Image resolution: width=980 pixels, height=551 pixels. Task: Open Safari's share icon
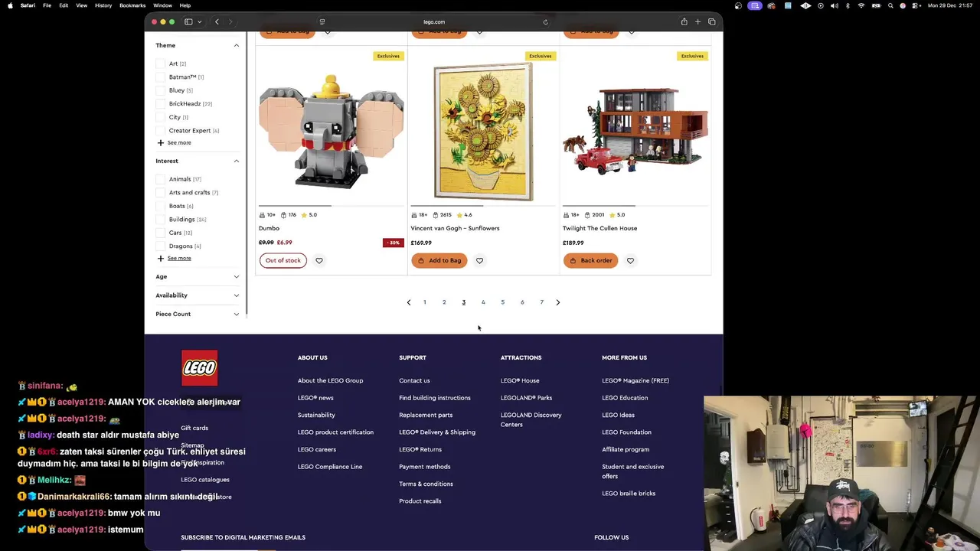(684, 21)
